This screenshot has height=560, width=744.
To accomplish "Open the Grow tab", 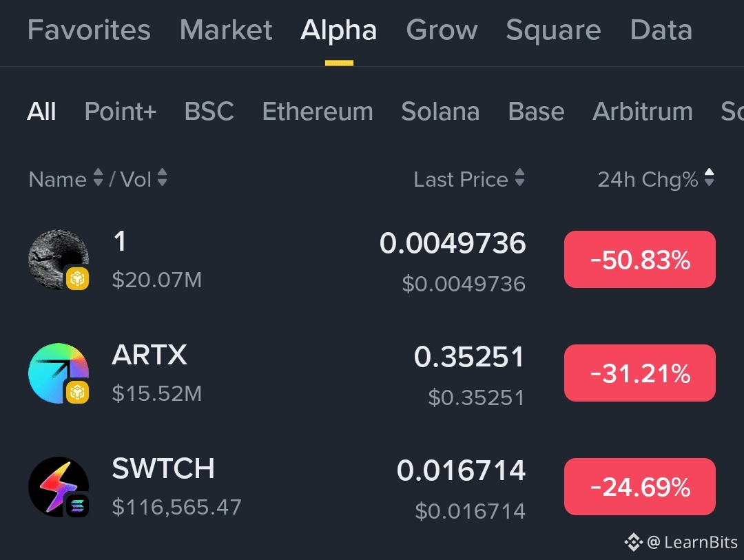I will click(442, 30).
